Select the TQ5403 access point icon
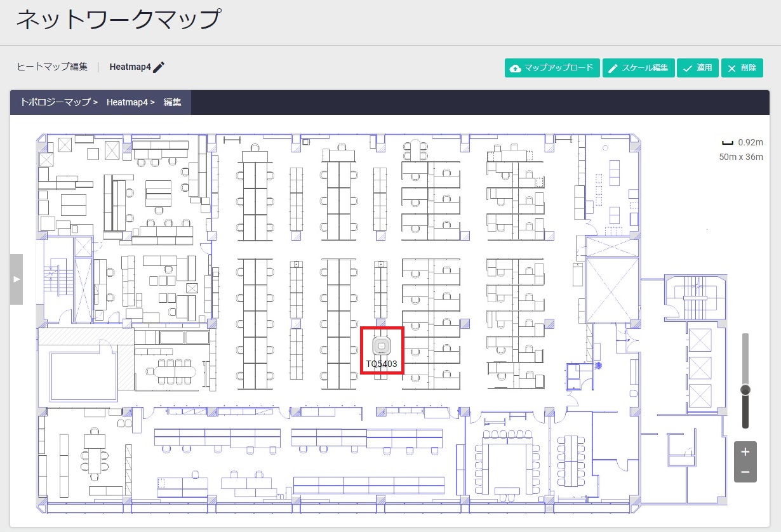781x532 pixels. (381, 346)
